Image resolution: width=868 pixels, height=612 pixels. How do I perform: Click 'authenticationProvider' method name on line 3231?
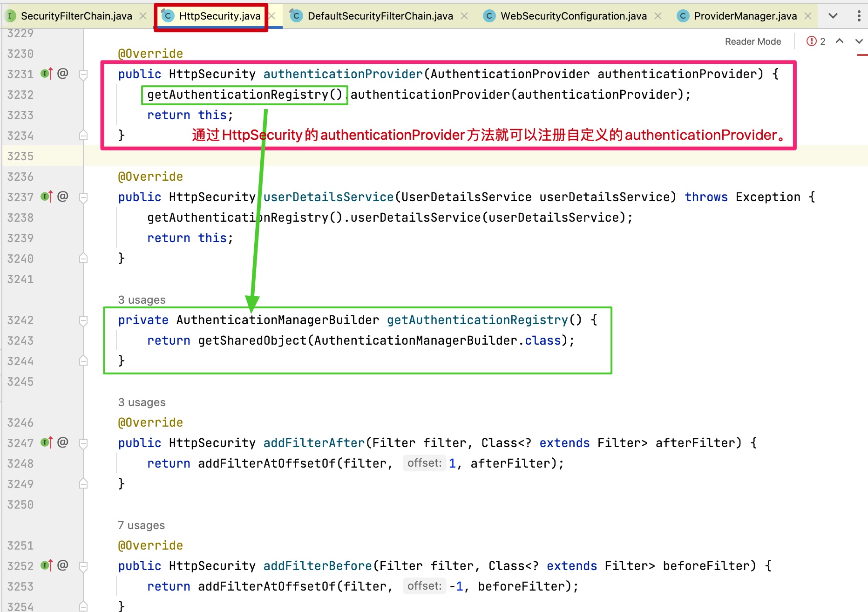[x=343, y=74]
